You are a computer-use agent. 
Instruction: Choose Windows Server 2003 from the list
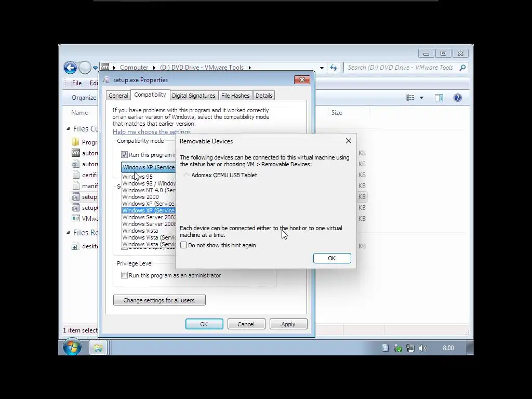[148, 217]
